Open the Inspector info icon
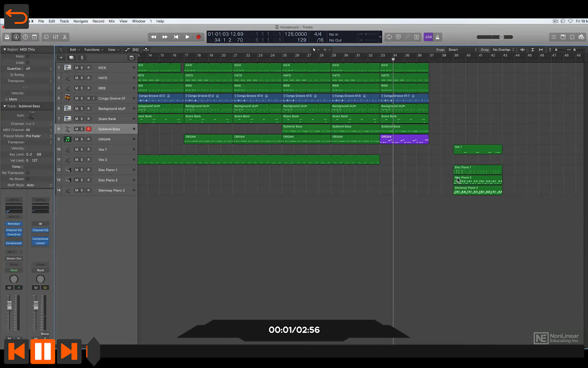This screenshot has height=368, width=588. pos(16,37)
